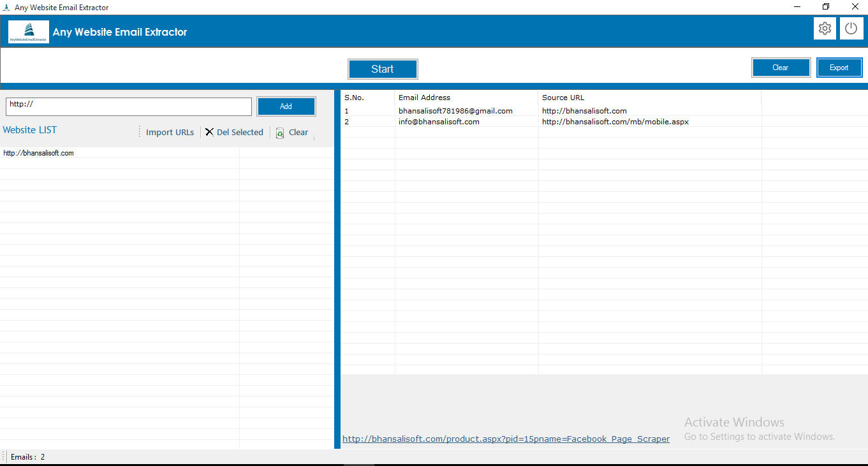Viewport: 868px width, 466px height.
Task: Click the Clear label in website list toolbar
Action: click(x=298, y=133)
